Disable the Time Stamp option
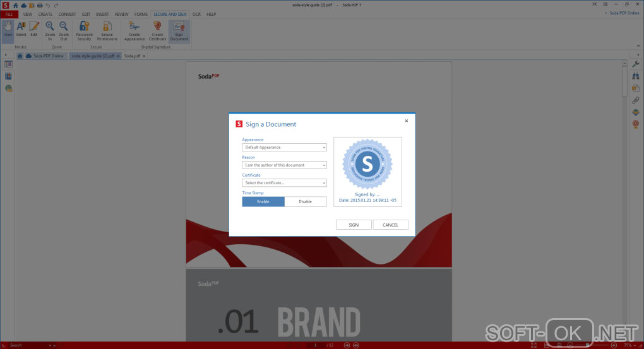This screenshot has height=349, width=644. pos(305,201)
